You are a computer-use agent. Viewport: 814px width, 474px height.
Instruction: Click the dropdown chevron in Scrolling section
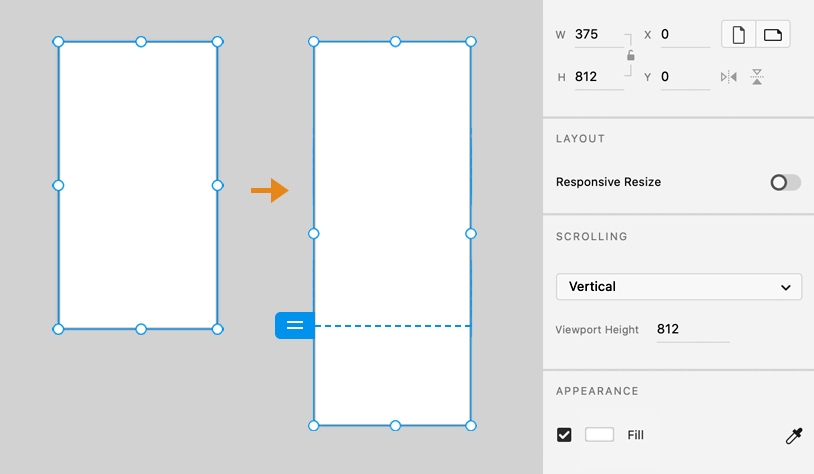click(785, 287)
